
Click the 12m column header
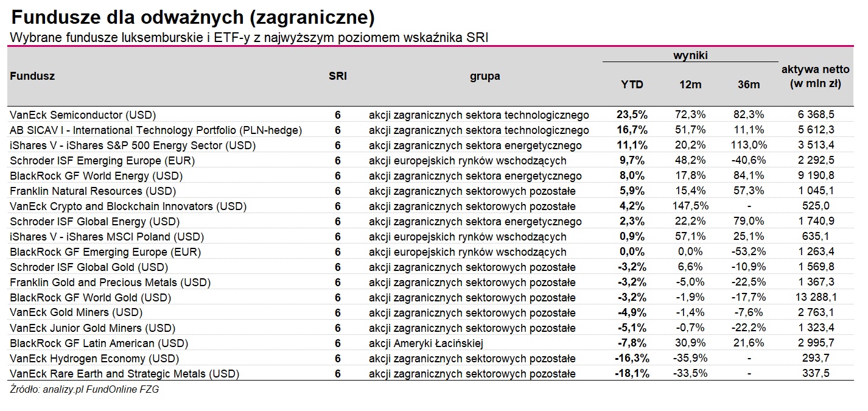(690, 85)
